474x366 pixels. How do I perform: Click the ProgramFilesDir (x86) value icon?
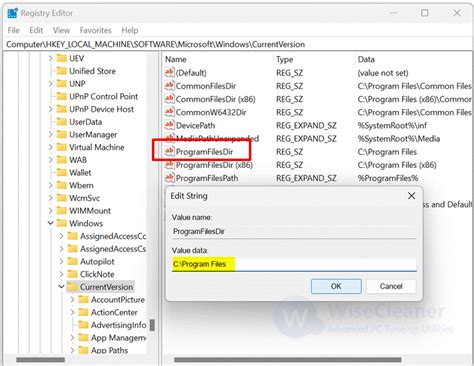point(169,165)
